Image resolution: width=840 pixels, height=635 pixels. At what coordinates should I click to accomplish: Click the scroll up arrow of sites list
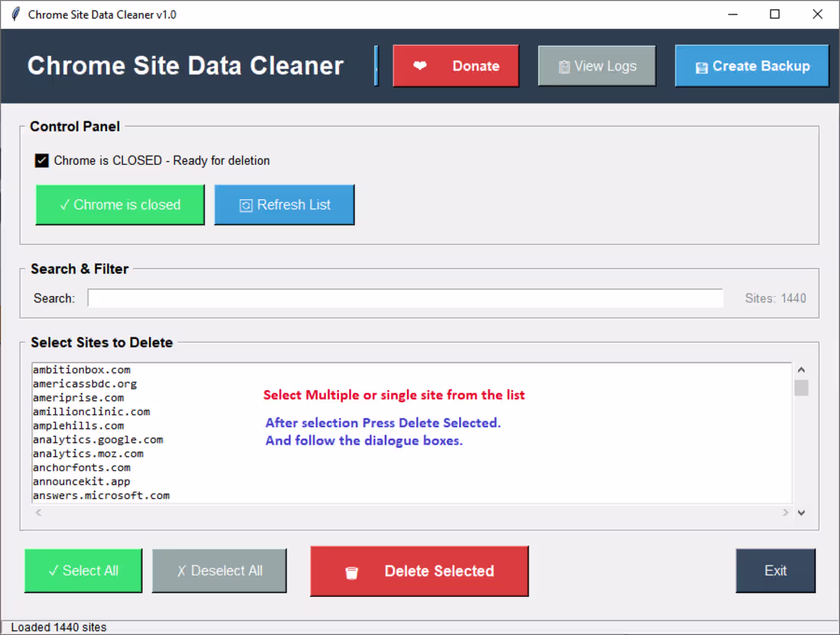pyautogui.click(x=801, y=370)
